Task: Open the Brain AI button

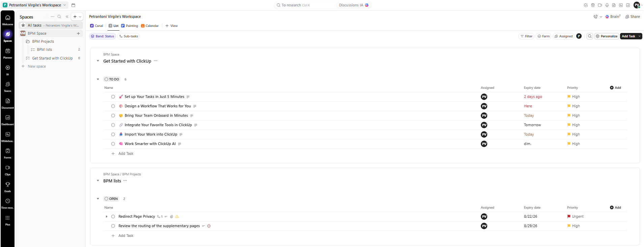Action: click(613, 16)
